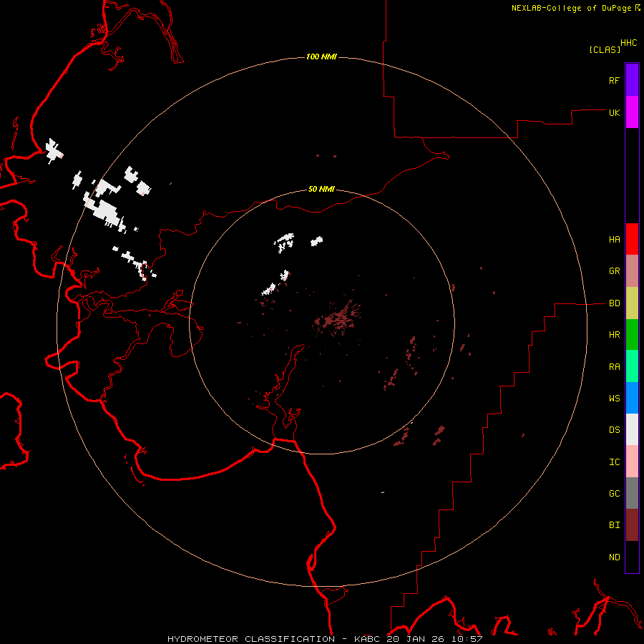Click the HHC product label
The image size is (644, 644).
pos(628,43)
